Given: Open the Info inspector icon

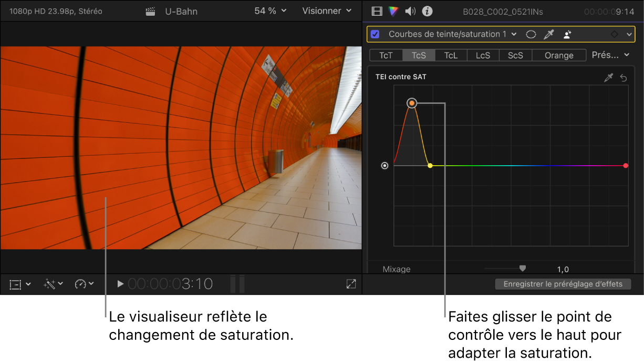Looking at the screenshot, I should tap(428, 11).
